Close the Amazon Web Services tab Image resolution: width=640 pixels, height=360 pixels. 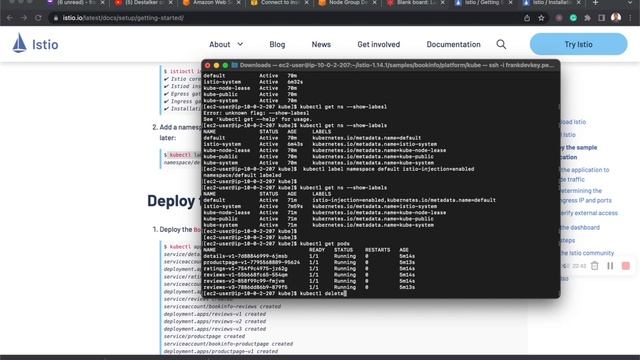tap(238, 3)
